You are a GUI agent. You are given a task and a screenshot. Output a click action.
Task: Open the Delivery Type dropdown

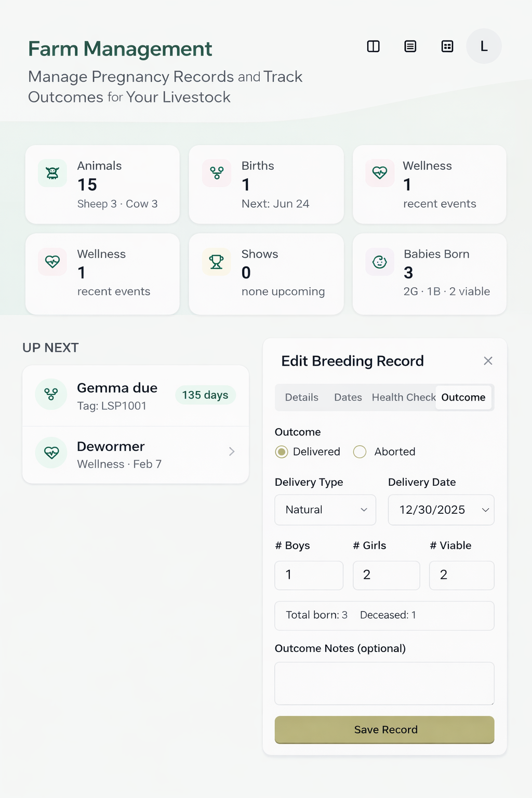(325, 510)
